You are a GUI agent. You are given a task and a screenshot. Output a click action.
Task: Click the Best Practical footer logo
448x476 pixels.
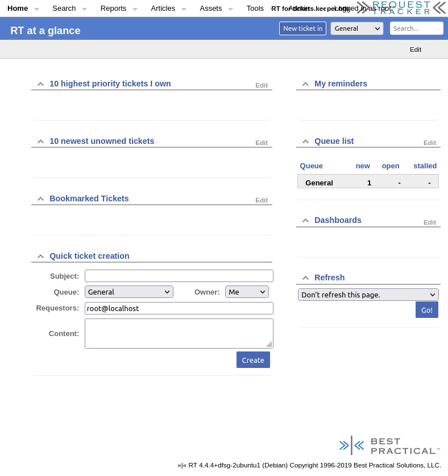(389, 446)
